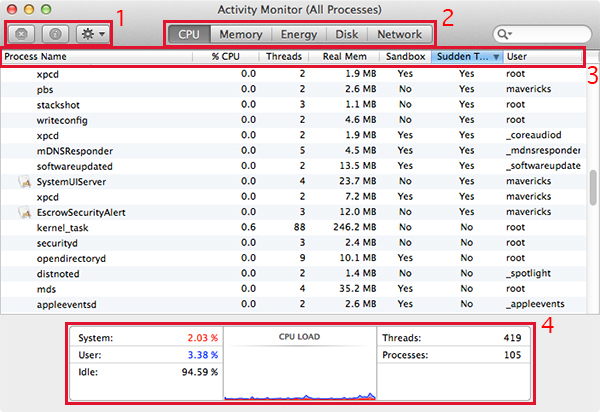Click the vertical scrollbar thumb
Screen dimensions: 600x412
[x=593, y=188]
